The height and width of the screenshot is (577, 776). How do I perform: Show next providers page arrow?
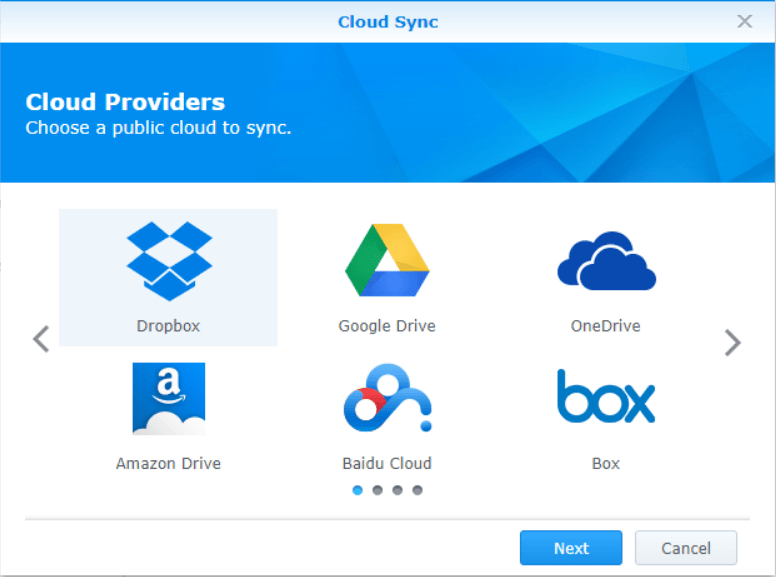(x=732, y=342)
